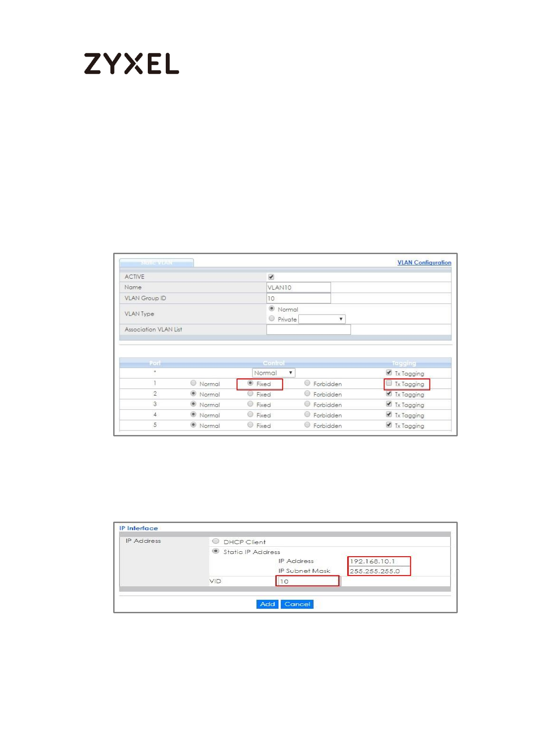Click the IP Subnet Mask field
This screenshot has width=535, height=756.
pyautogui.click(x=379, y=571)
